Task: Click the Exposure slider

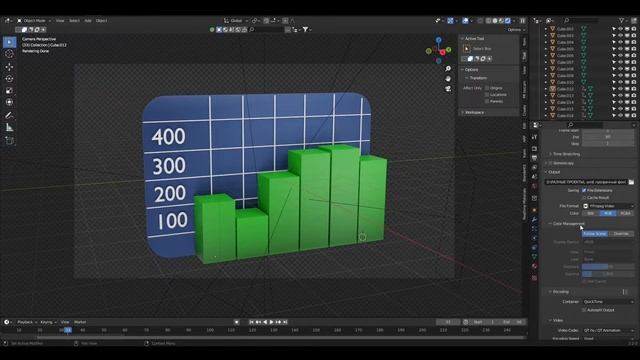Action: (x=608, y=267)
